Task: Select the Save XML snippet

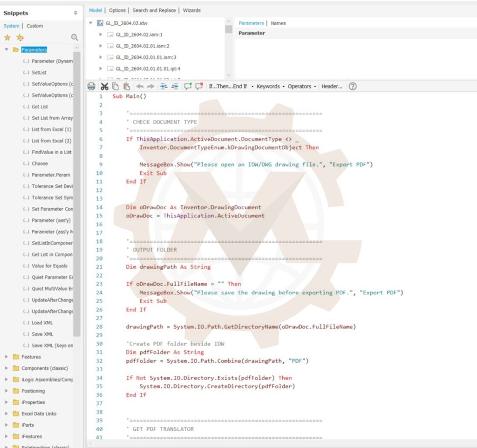Action: click(x=42, y=334)
